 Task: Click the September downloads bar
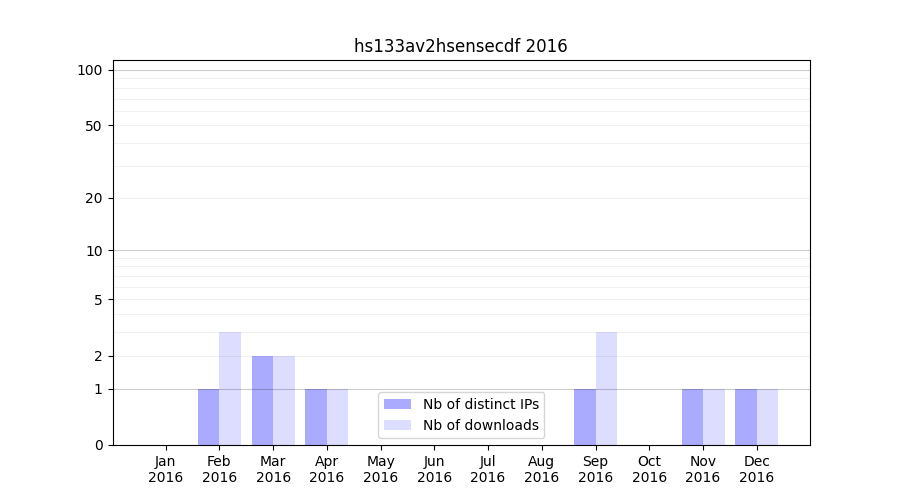coord(606,388)
